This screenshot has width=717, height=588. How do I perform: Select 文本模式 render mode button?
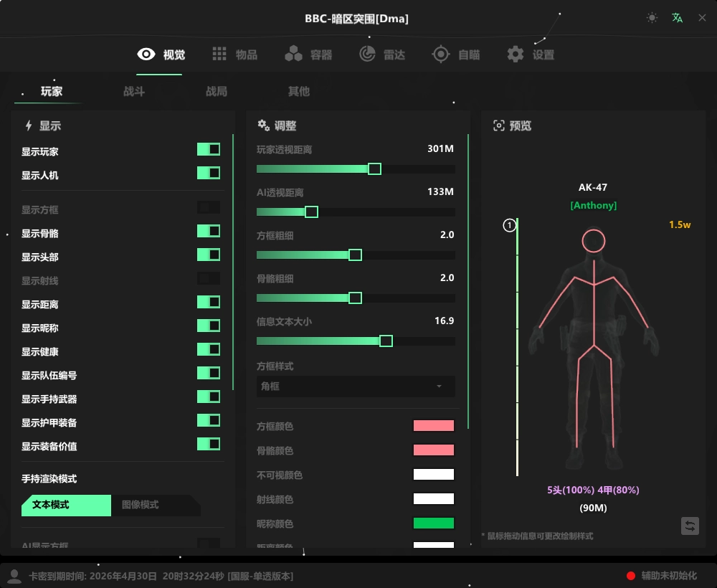[x=66, y=505]
